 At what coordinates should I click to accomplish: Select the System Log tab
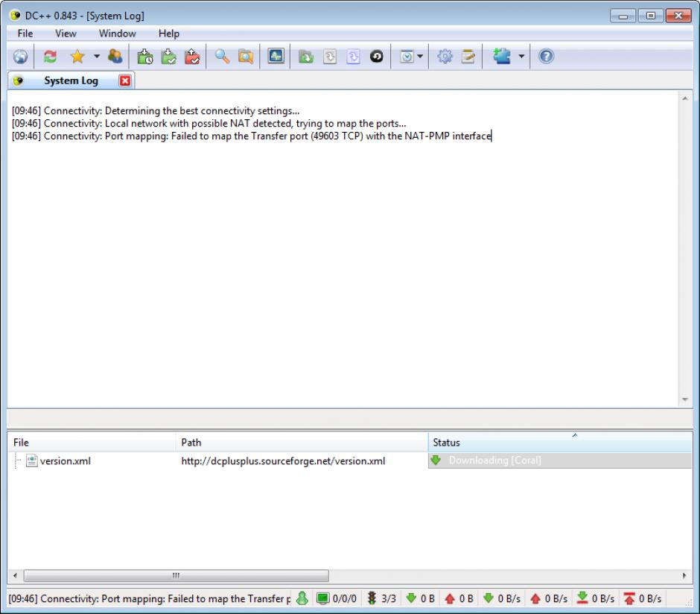pos(71,80)
